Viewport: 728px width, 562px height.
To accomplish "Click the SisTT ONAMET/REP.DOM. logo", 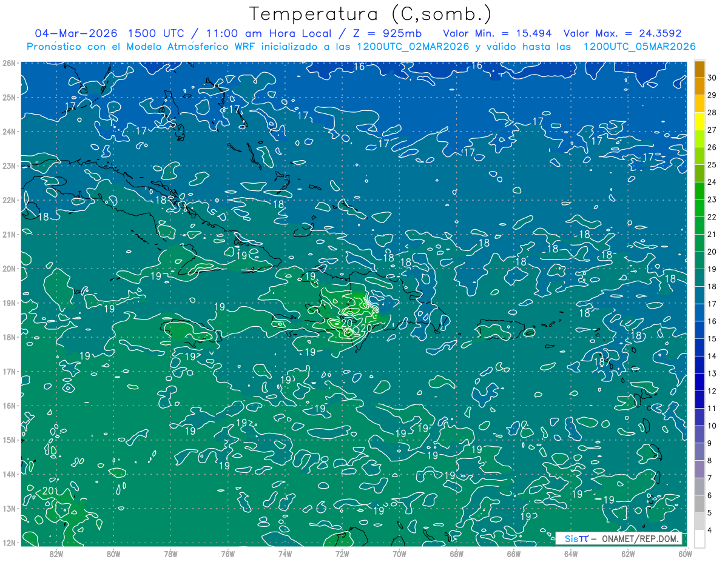I will [618, 538].
